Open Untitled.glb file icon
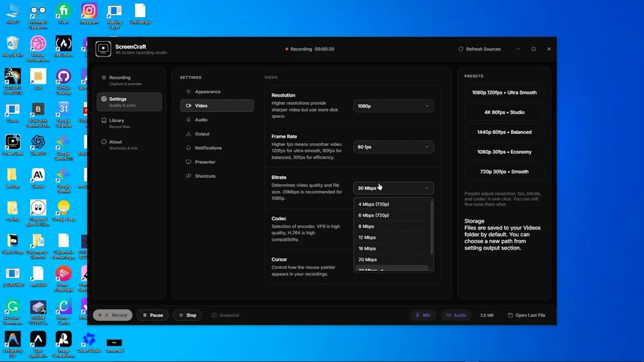The width and height of the screenshot is (644, 362). (x=140, y=15)
